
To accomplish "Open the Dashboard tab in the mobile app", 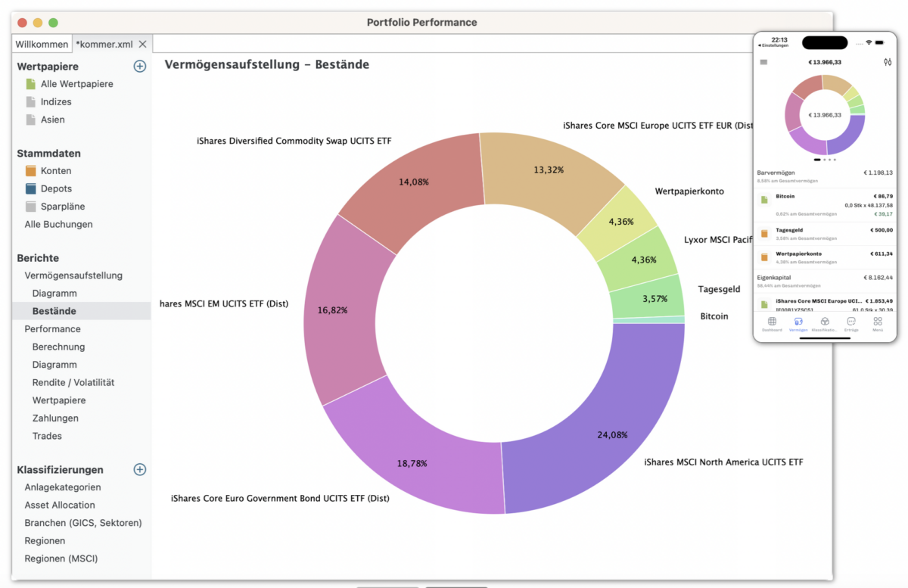I will 771,322.
